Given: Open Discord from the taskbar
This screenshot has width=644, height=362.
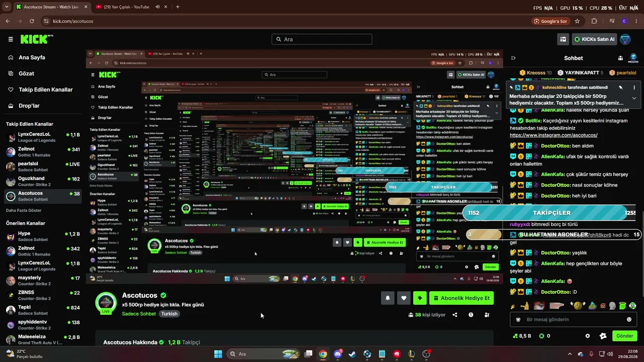Looking at the screenshot, I should 338,354.
